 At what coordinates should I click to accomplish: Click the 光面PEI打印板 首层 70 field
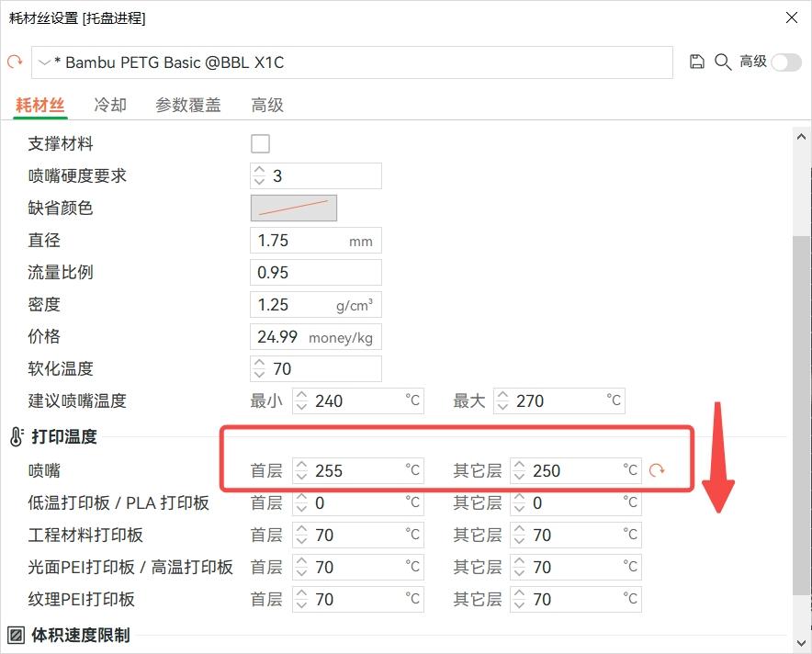point(358,567)
